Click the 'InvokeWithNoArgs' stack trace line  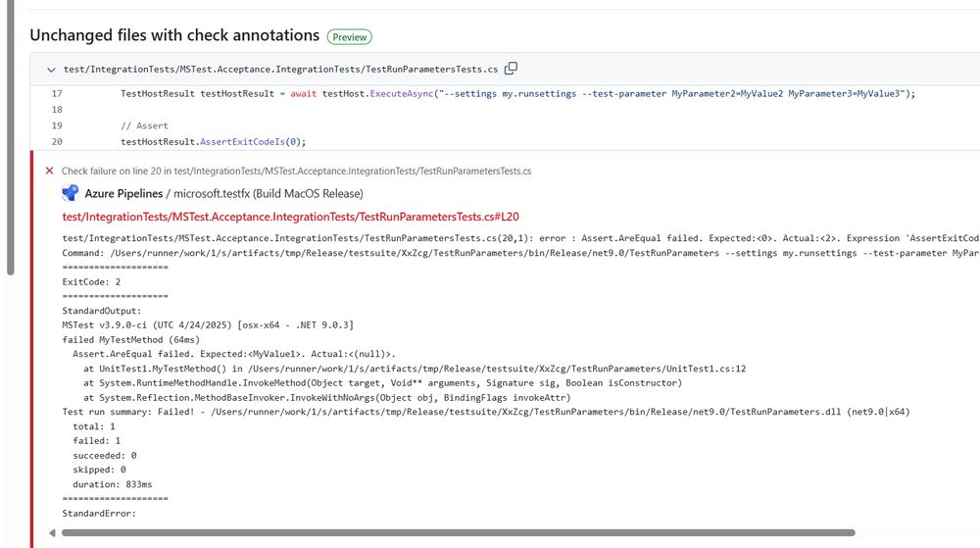pos(327,397)
